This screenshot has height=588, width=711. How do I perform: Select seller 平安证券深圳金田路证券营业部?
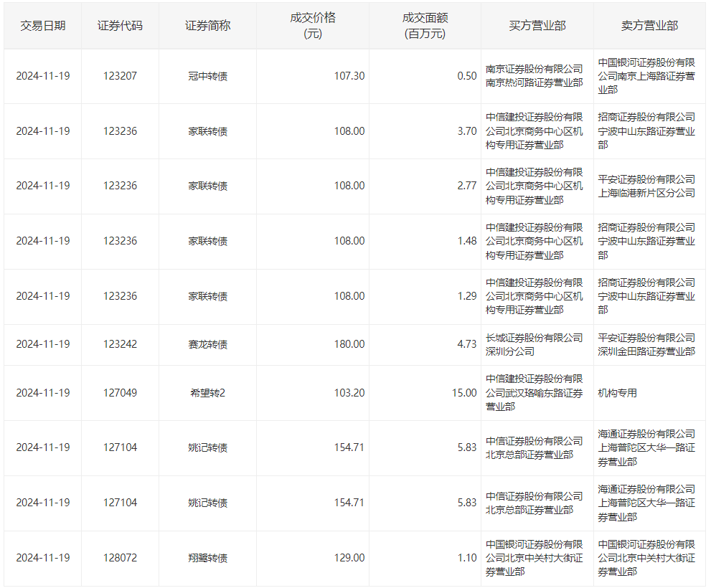[646, 344]
